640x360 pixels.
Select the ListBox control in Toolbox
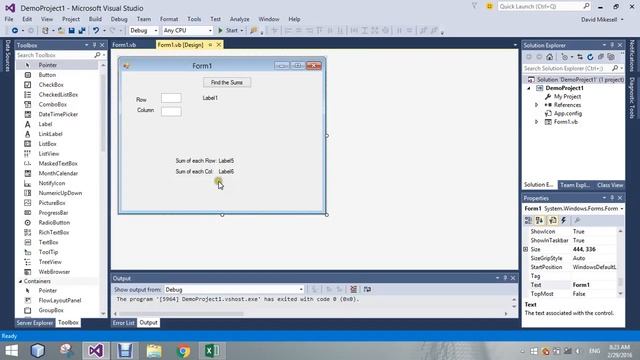[x=47, y=144]
